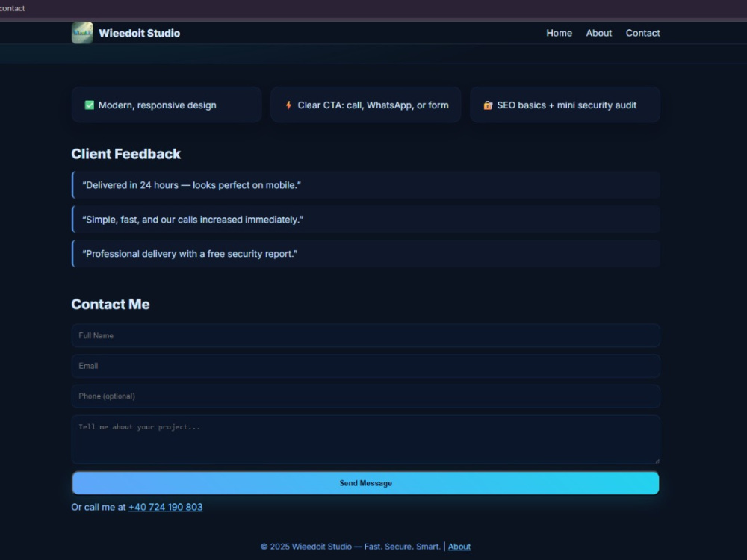The width and height of the screenshot is (747, 560).
Task: Click the Contact Me heading
Action: (111, 305)
